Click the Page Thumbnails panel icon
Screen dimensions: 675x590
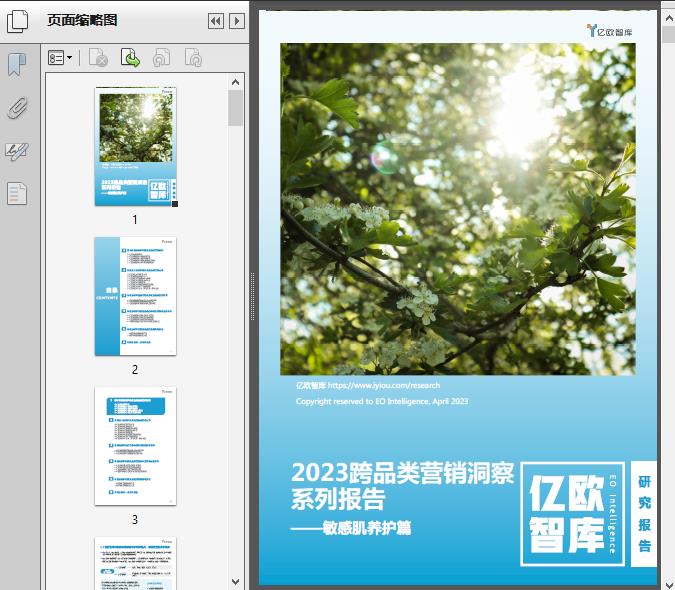pos(17,21)
